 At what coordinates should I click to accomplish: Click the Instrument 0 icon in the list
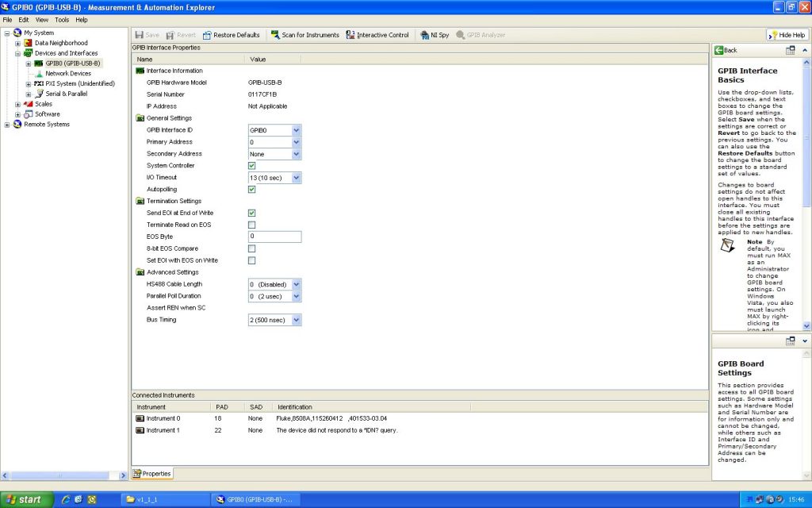coord(140,418)
